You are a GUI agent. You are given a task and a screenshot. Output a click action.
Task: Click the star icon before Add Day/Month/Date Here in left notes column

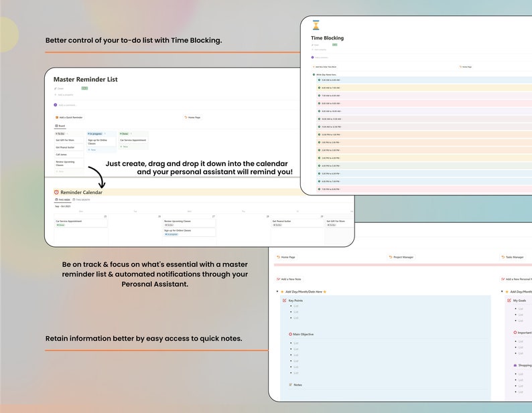click(282, 292)
